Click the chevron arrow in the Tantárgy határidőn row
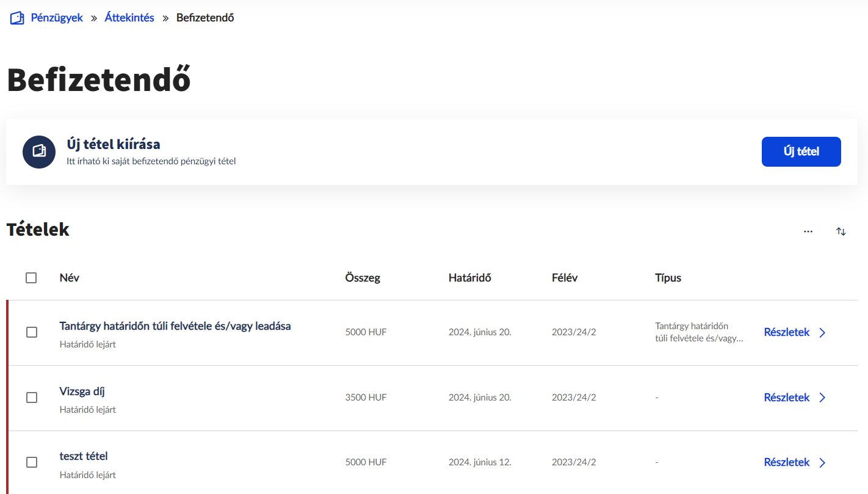The image size is (868, 494). pyautogui.click(x=822, y=332)
